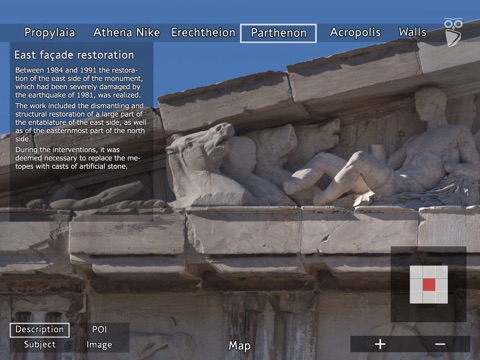
Task: Switch to the Athena Nike tab
Action: [x=126, y=32]
